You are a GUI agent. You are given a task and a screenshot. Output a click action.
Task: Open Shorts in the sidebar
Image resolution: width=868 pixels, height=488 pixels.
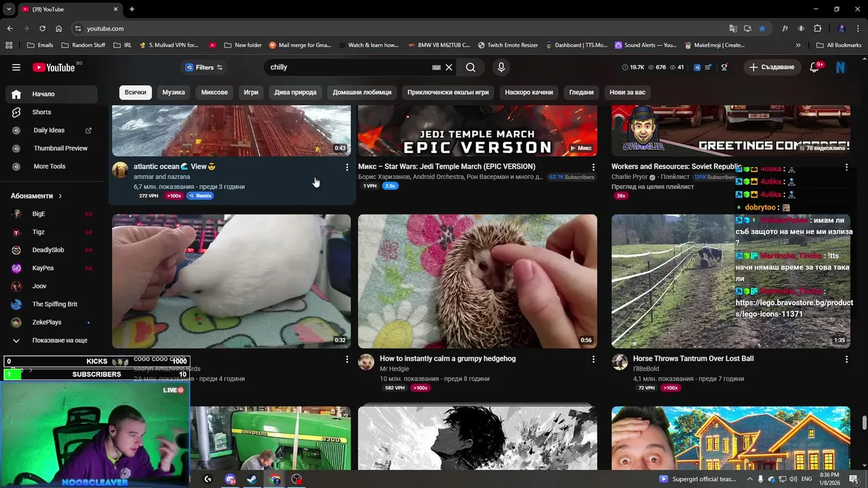[x=52, y=112]
